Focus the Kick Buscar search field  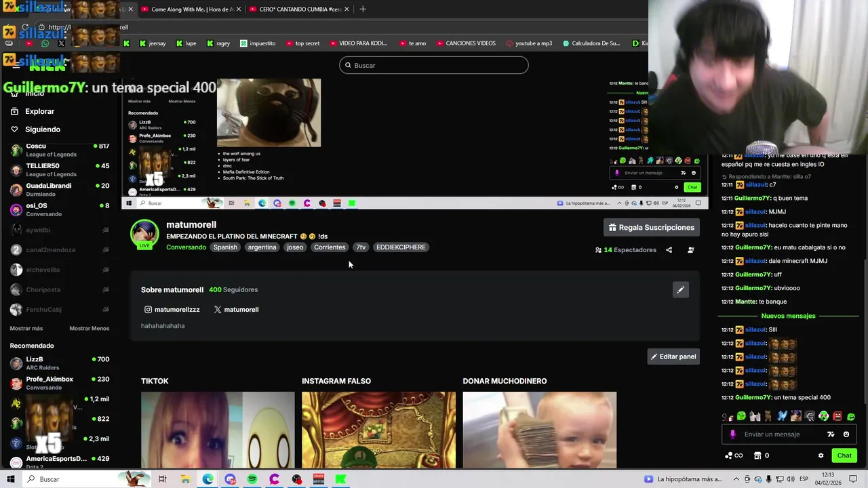434,65
